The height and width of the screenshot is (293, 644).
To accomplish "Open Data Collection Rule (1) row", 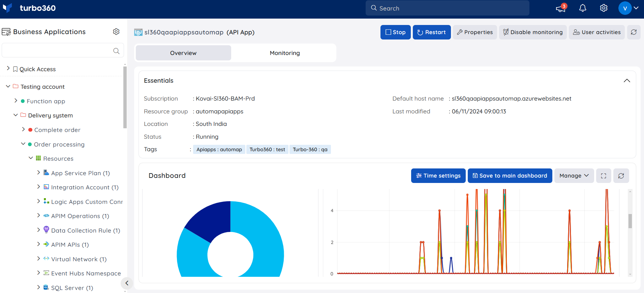I will click(86, 231).
